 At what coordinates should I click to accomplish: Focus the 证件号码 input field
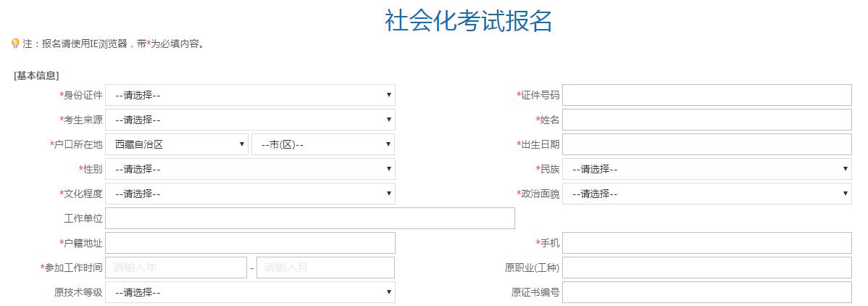coord(707,95)
